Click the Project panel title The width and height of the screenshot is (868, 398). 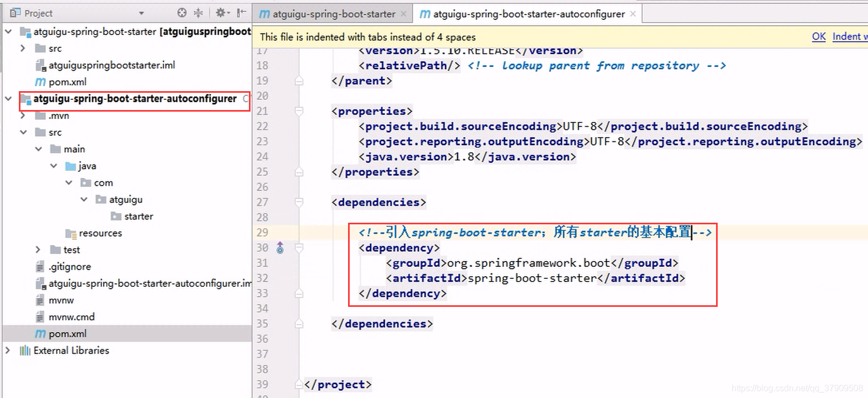click(x=38, y=13)
